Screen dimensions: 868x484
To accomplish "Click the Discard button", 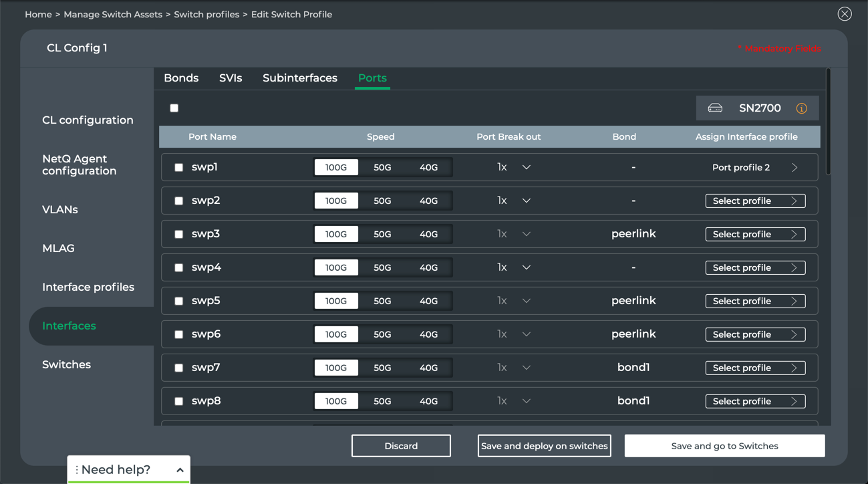I will 401,446.
